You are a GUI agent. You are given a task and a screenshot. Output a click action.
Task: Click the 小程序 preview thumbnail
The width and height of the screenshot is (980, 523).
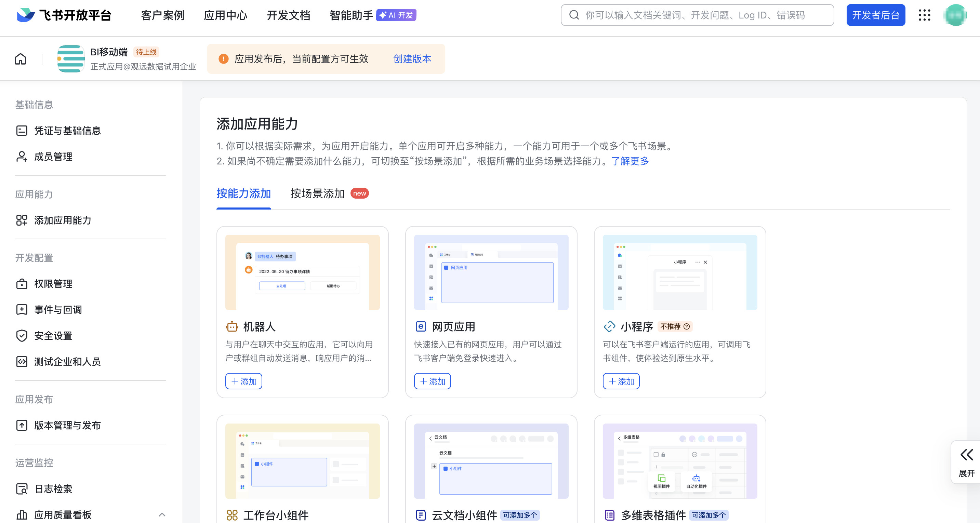click(x=679, y=272)
